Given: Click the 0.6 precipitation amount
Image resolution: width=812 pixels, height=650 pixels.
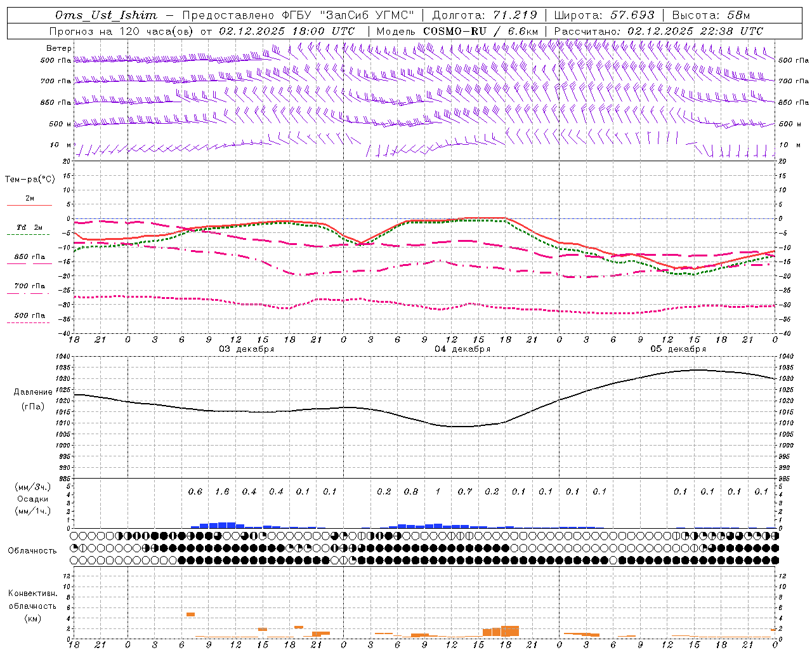Looking at the screenshot, I should coord(195,492).
